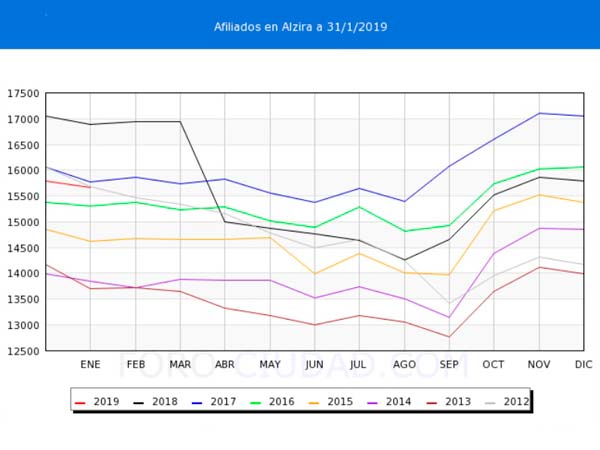
Task: Select the '2019' legend label
Action: pyautogui.click(x=106, y=402)
